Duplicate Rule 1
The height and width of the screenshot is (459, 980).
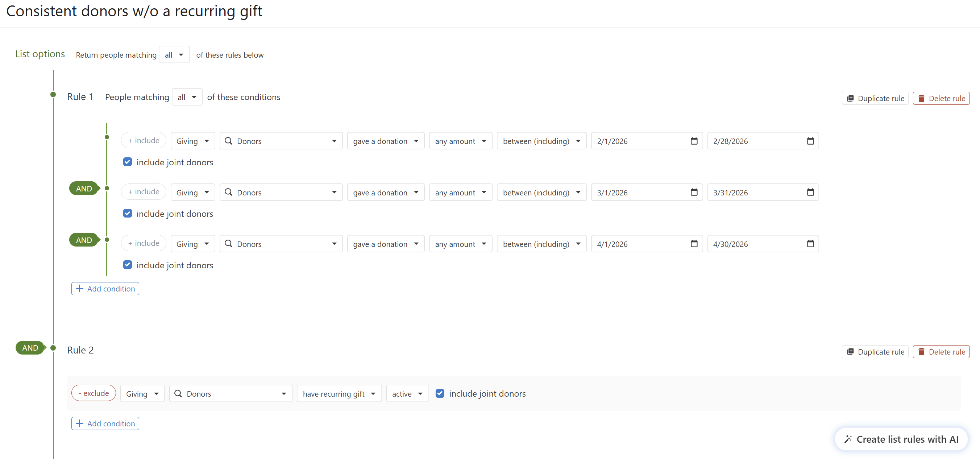tap(875, 99)
